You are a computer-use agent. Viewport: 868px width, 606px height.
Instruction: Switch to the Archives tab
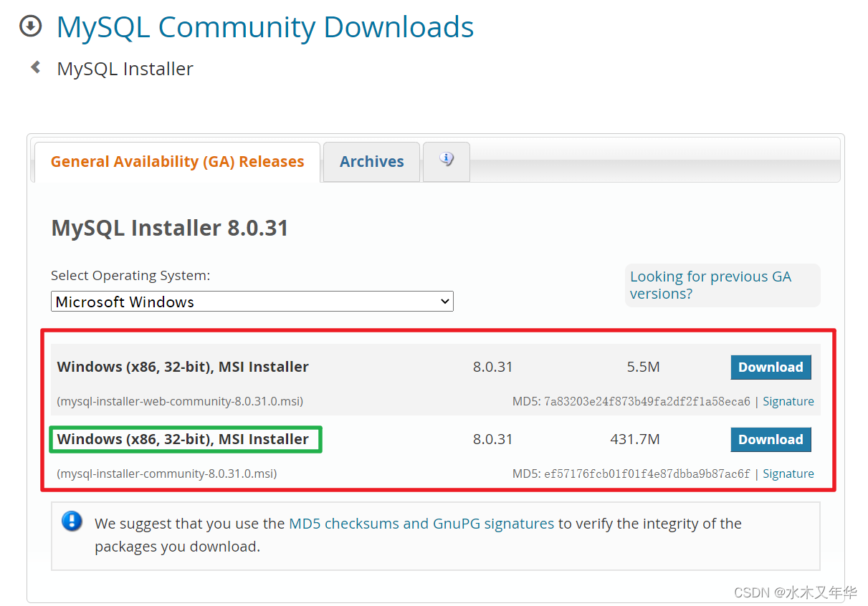tap(372, 162)
